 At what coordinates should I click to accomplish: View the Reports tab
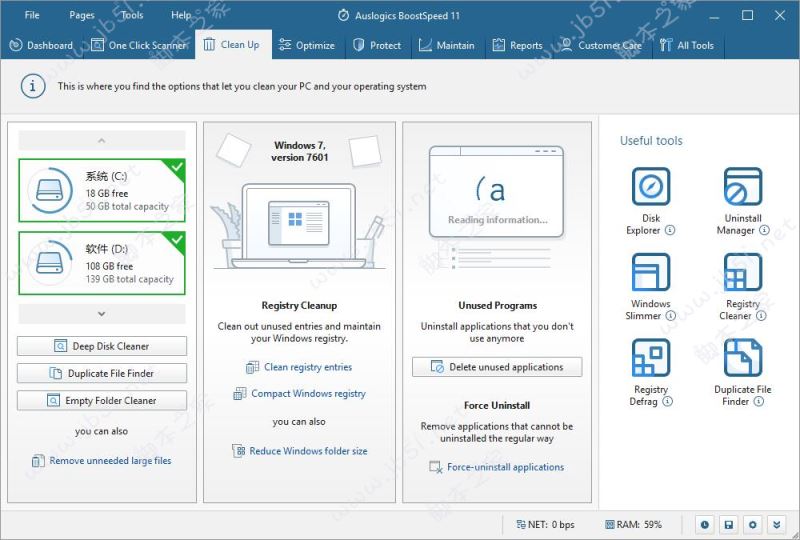tap(517, 45)
